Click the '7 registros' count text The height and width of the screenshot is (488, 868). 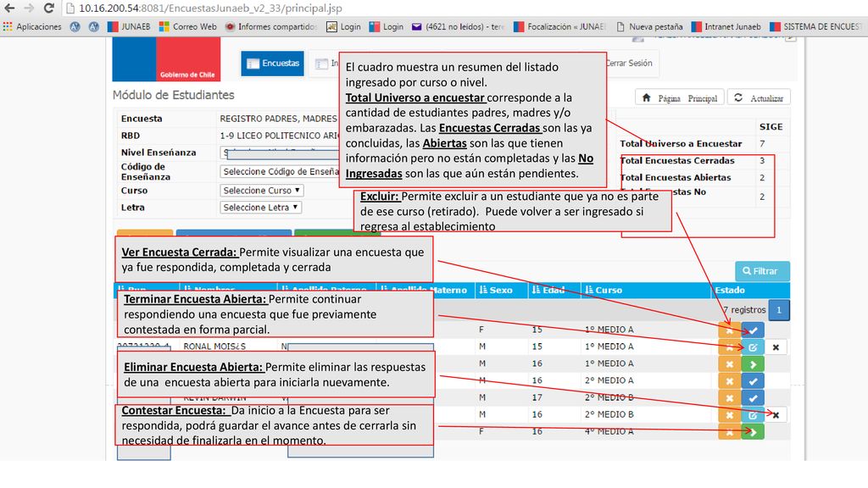(x=744, y=310)
